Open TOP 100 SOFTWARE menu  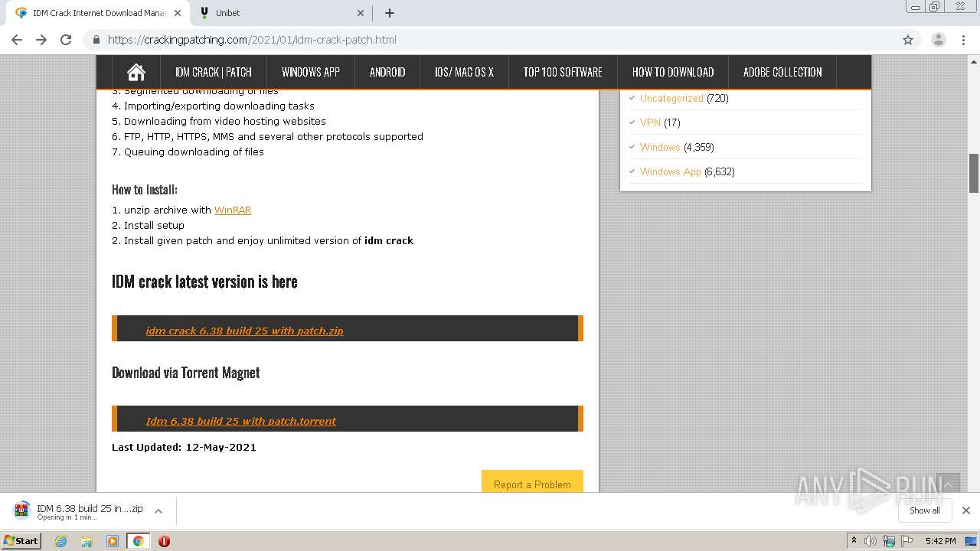(563, 72)
